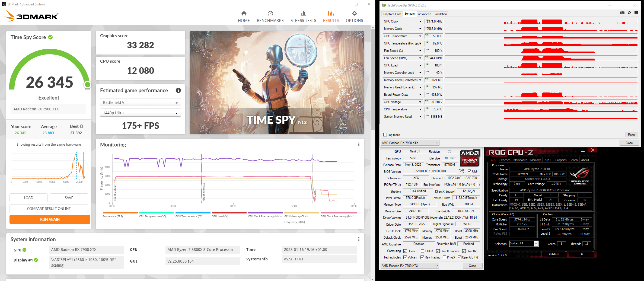Switch to GPU-Z Graphics Card tab
The width and height of the screenshot is (644, 281).
click(392, 14)
